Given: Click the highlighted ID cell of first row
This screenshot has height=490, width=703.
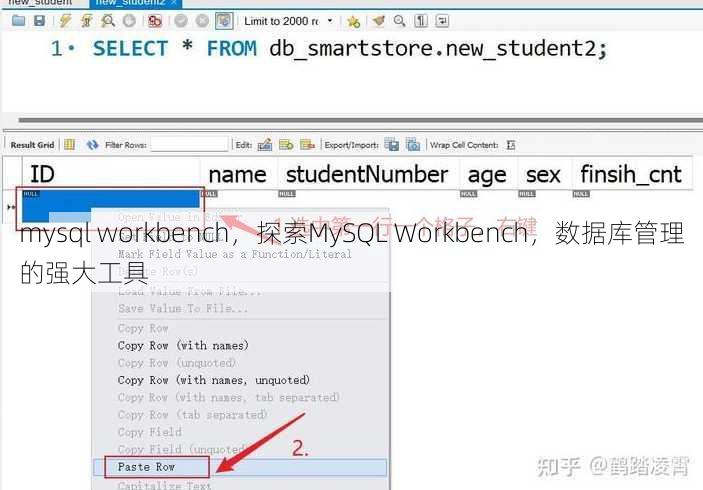Looking at the screenshot, I should pyautogui.click(x=111, y=198).
